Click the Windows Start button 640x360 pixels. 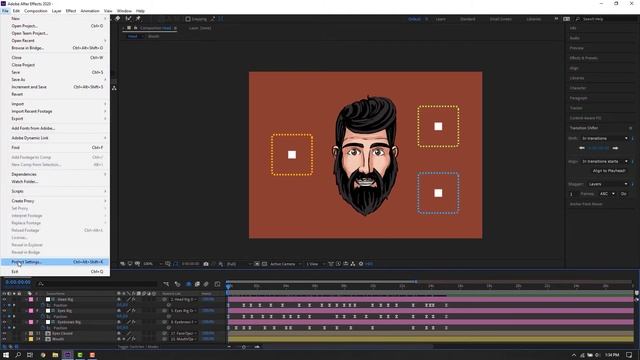6,355
